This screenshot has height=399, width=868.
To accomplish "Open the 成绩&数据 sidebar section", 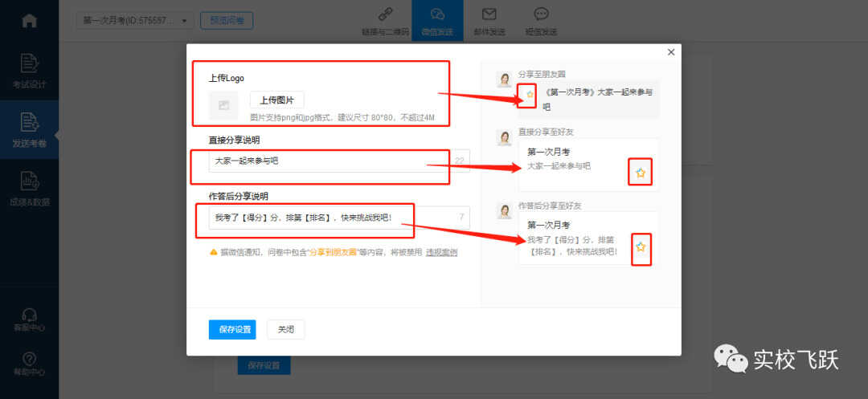I will (x=29, y=189).
